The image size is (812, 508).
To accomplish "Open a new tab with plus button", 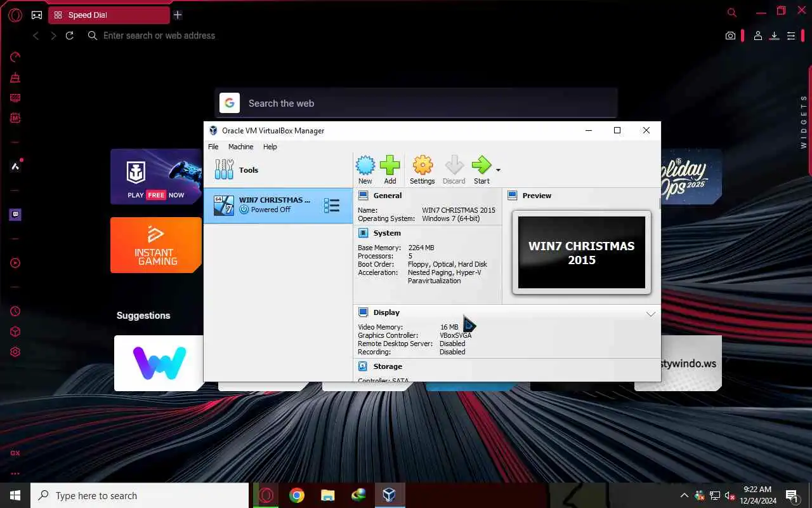I will [x=178, y=15].
